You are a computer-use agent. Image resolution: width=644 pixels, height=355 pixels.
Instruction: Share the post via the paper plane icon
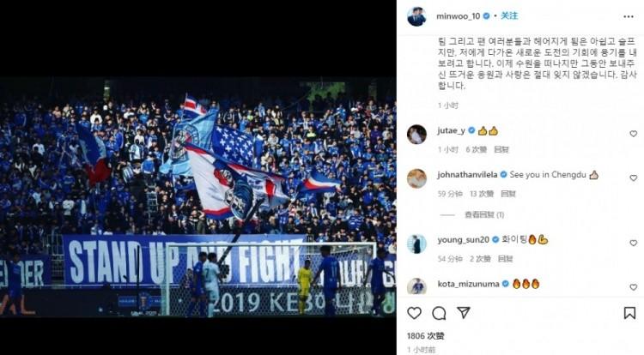coord(464,313)
